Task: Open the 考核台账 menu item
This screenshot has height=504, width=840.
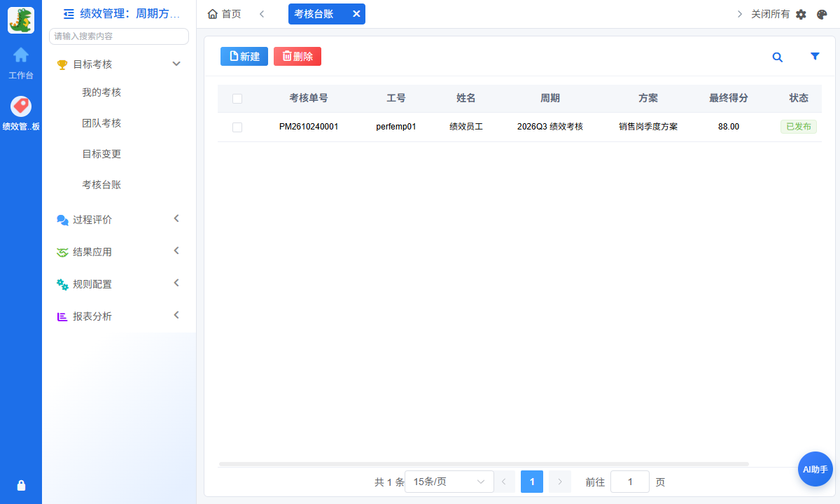Action: (101, 185)
